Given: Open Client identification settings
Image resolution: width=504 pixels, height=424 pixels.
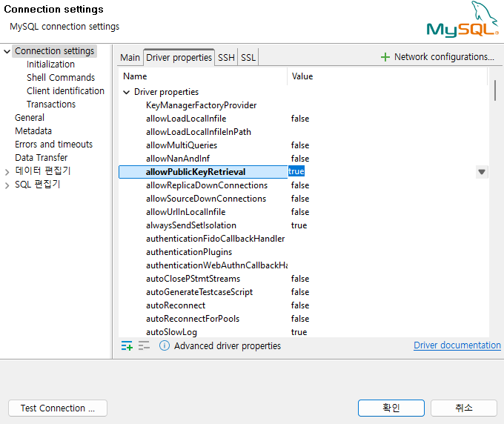Looking at the screenshot, I should tap(65, 91).
